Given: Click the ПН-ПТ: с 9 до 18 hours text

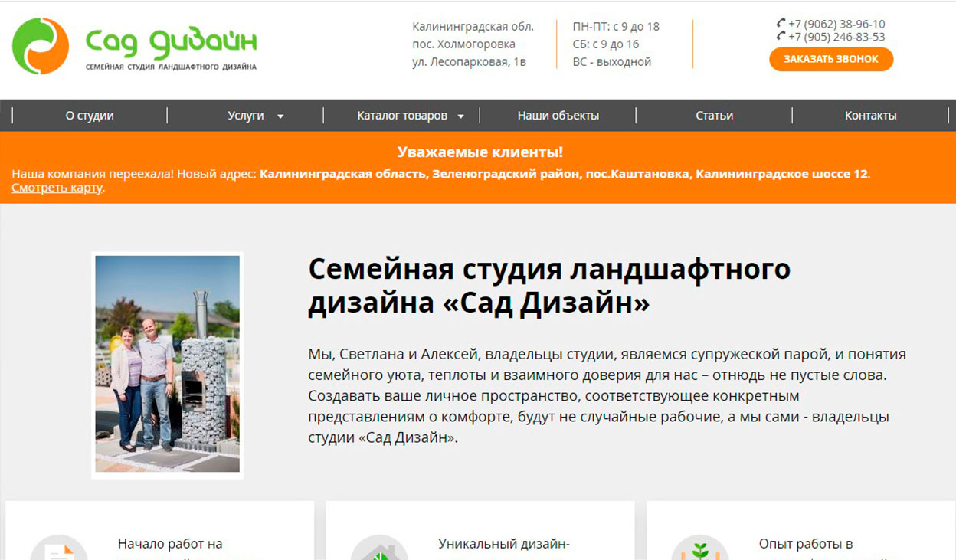Looking at the screenshot, I should click(x=616, y=26).
